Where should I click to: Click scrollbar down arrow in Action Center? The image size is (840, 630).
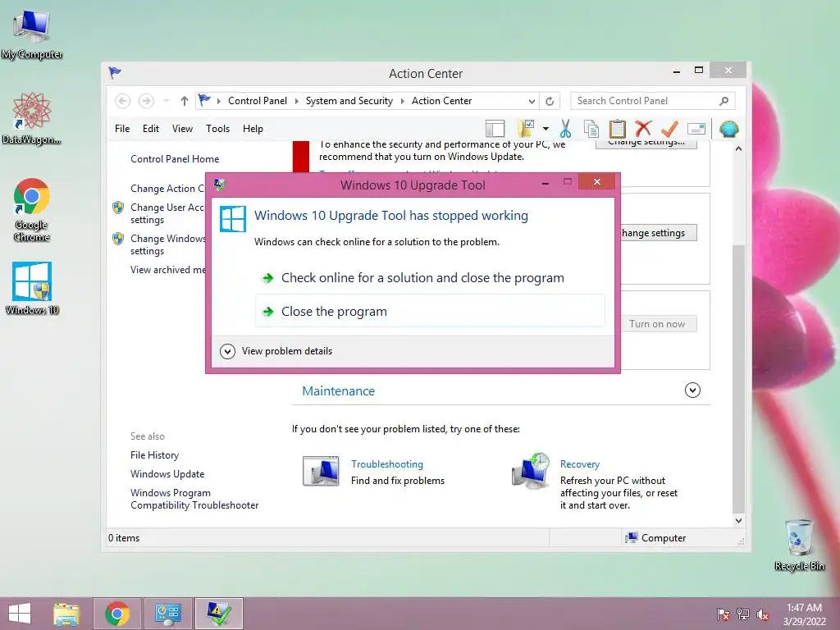point(738,520)
